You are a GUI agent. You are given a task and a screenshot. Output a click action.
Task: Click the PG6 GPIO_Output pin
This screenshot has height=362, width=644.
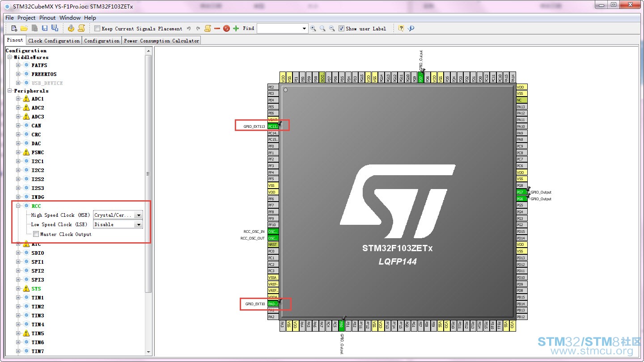coord(522,199)
